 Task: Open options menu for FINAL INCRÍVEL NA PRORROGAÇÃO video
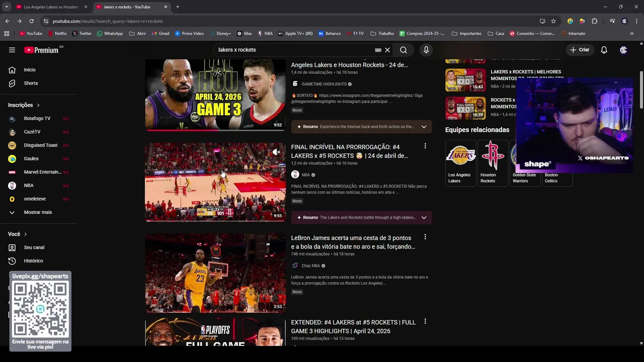tap(425, 146)
